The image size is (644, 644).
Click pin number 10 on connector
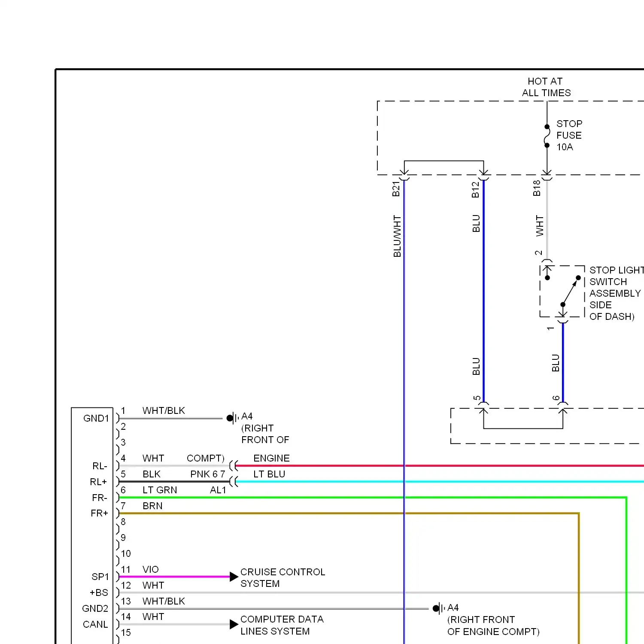(x=126, y=553)
